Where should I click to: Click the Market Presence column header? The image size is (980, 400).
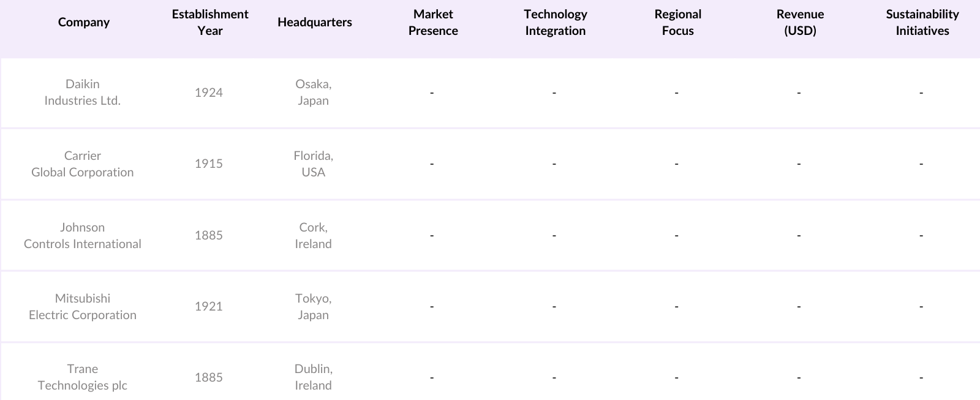tap(433, 23)
